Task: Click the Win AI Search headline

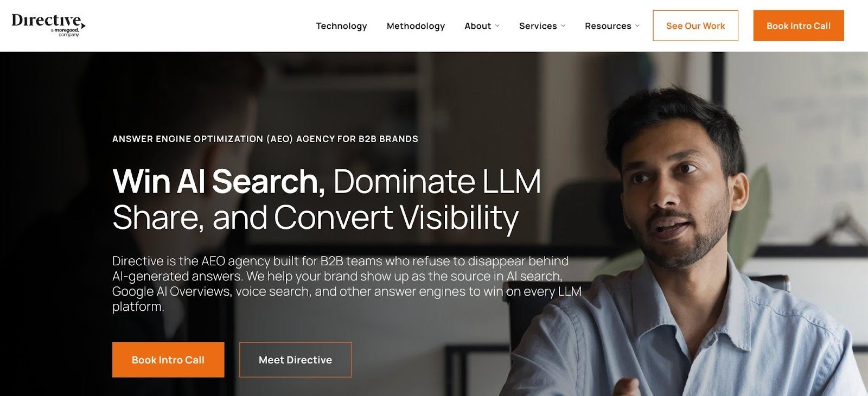Action: click(219, 181)
